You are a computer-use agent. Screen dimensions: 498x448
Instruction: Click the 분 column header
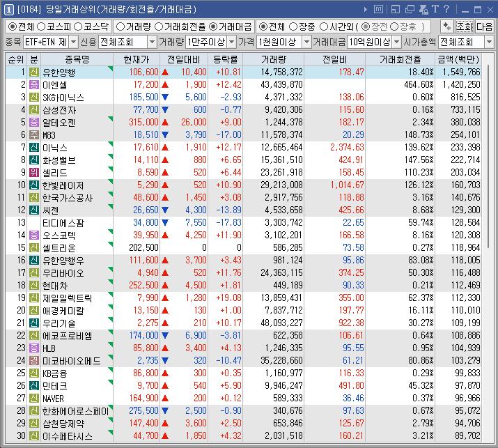34,59
